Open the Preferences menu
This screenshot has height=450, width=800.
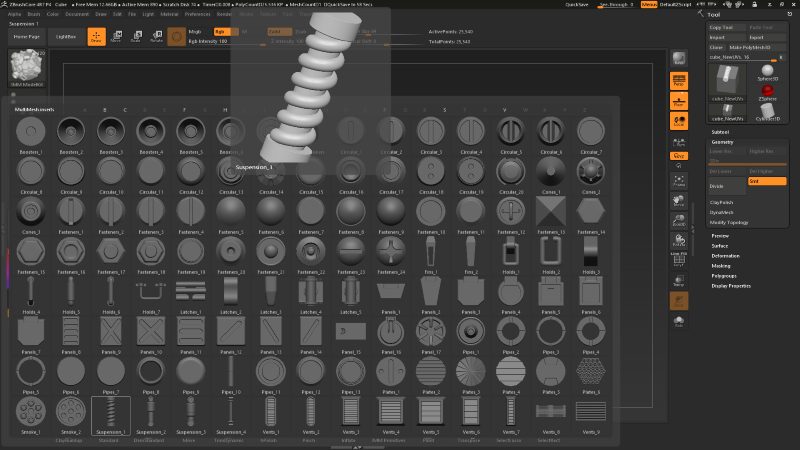point(198,15)
